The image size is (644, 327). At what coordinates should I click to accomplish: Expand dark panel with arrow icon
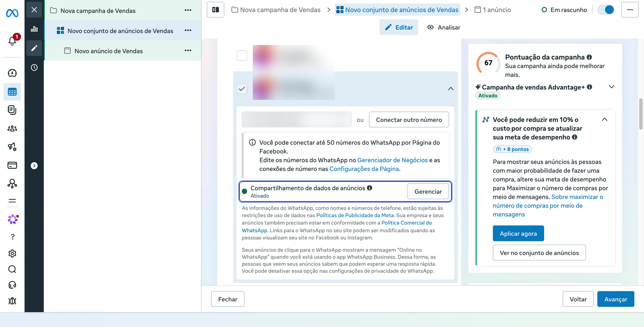pos(34,166)
